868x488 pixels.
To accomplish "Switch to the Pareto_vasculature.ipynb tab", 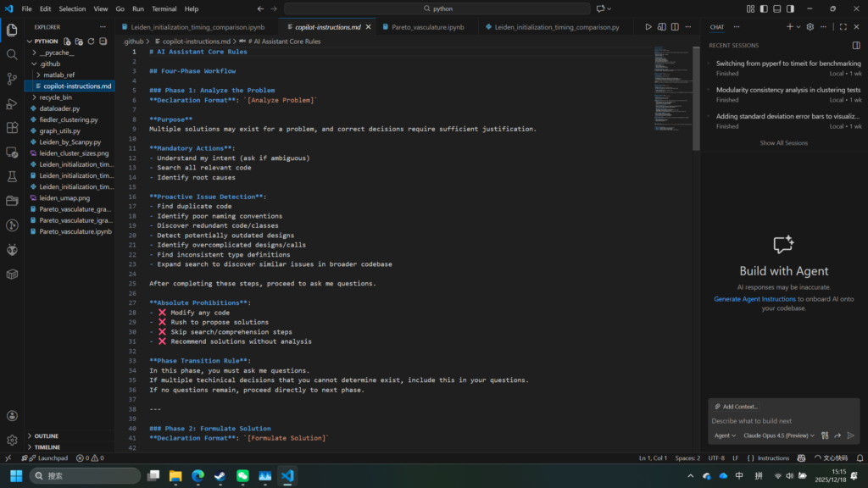I will pyautogui.click(x=427, y=27).
